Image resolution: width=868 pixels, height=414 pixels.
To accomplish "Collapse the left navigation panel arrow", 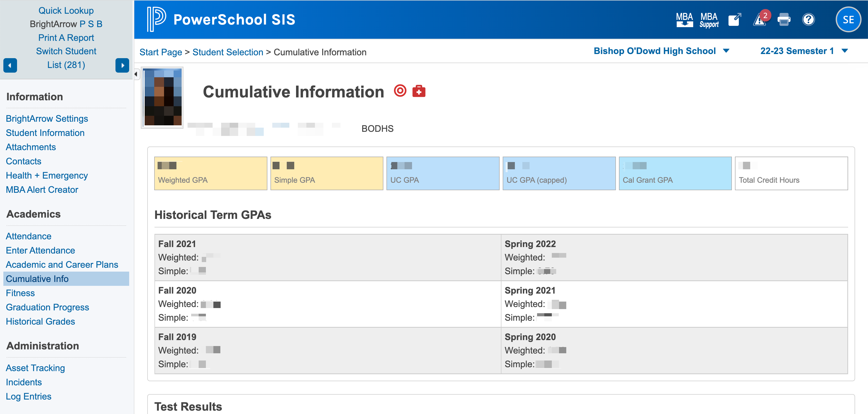I will pyautogui.click(x=136, y=74).
